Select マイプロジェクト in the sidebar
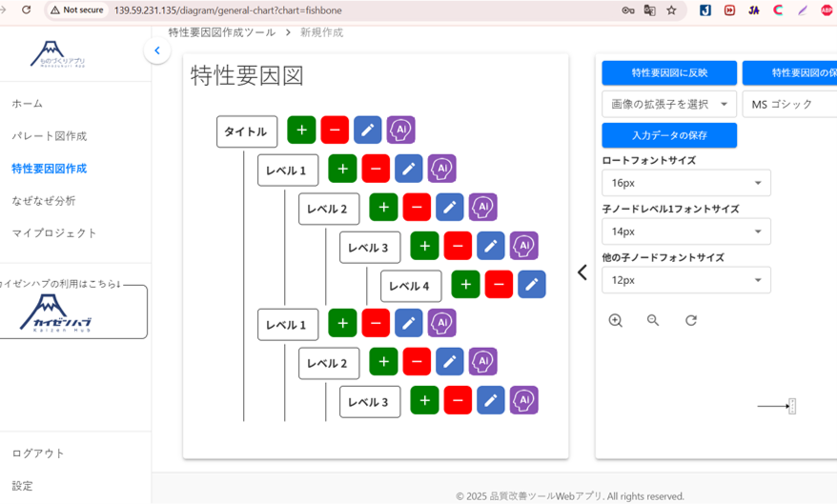The image size is (837, 504). [54, 233]
